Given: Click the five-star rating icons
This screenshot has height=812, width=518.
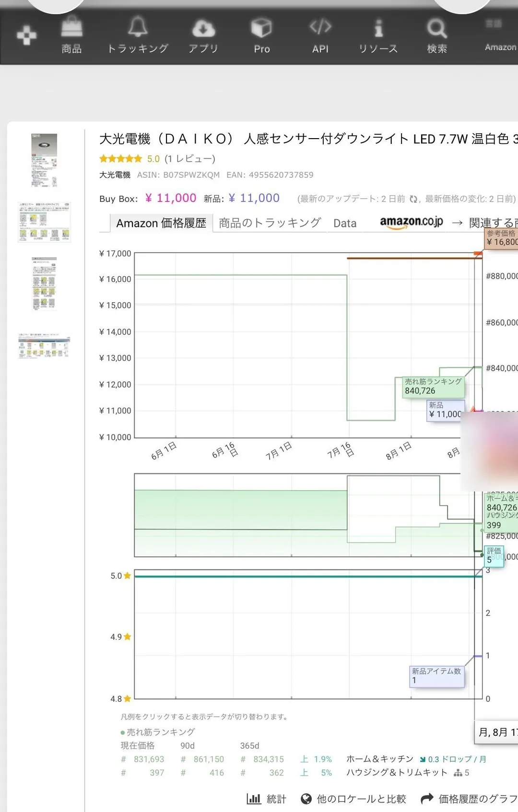Looking at the screenshot, I should [x=121, y=159].
